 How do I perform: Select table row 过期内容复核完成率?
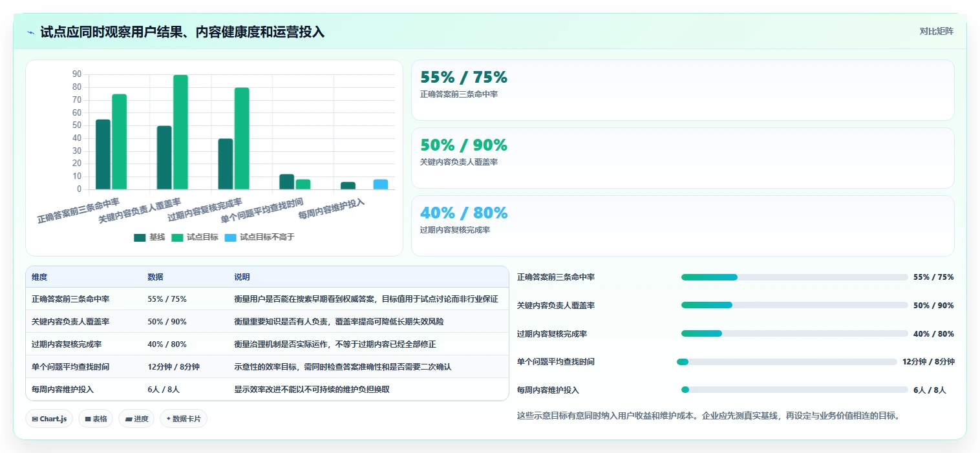(x=267, y=344)
